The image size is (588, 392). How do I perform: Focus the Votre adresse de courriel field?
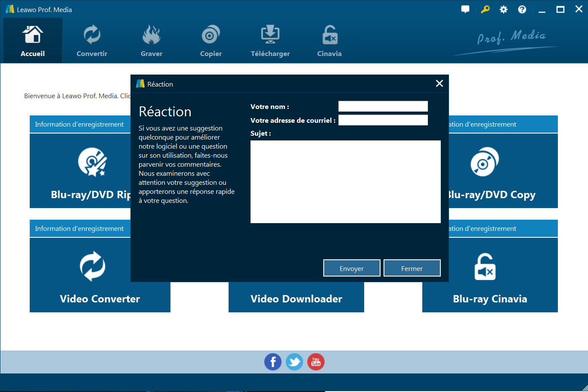click(383, 120)
